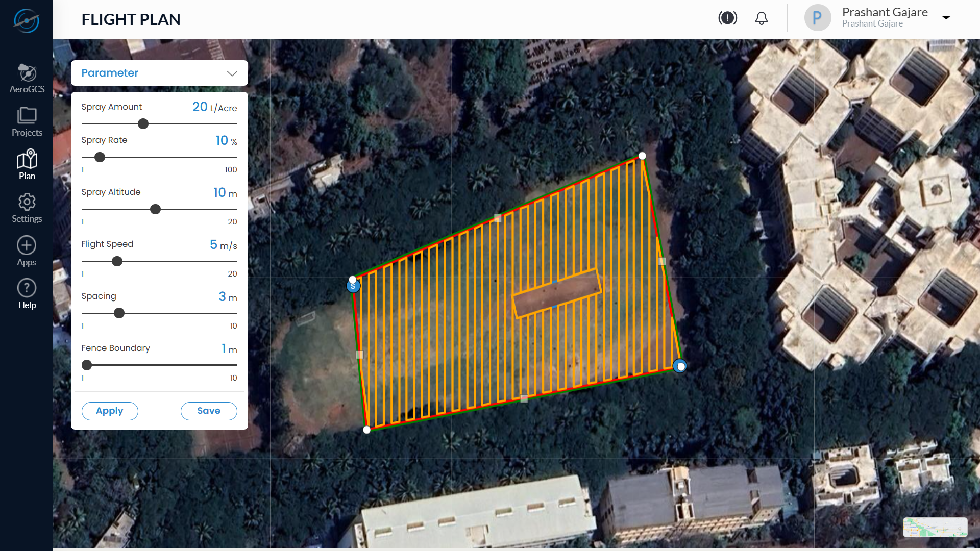
Task: Click the AeroGCS logo icon
Action: click(27, 20)
